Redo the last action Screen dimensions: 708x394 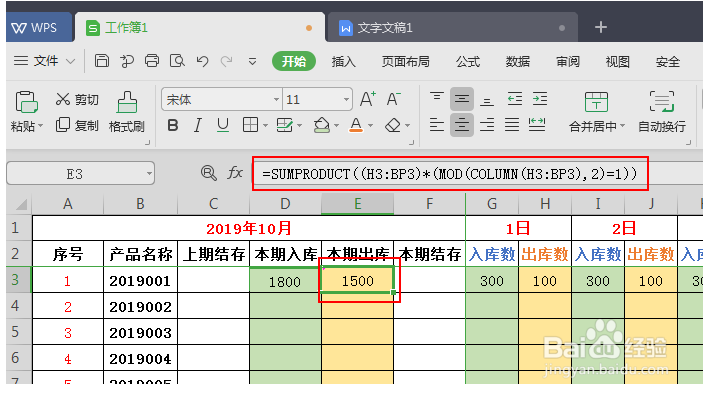[x=227, y=61]
